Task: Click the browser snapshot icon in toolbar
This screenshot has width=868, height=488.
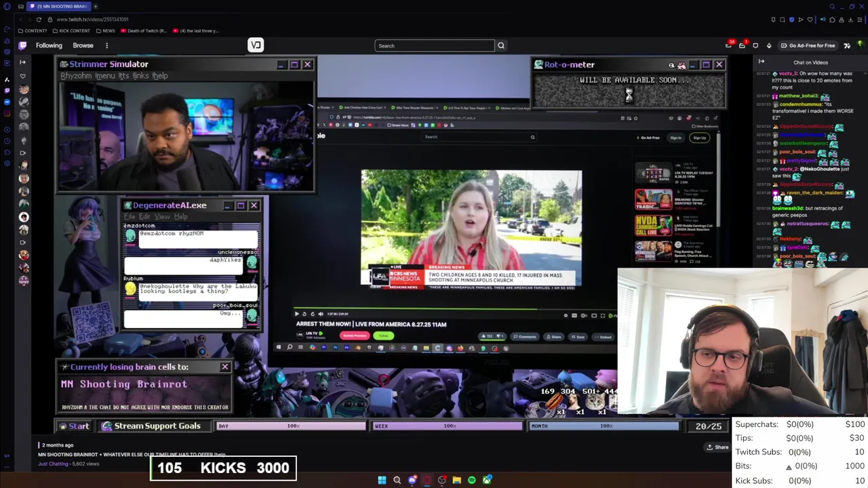Action: tap(783, 20)
